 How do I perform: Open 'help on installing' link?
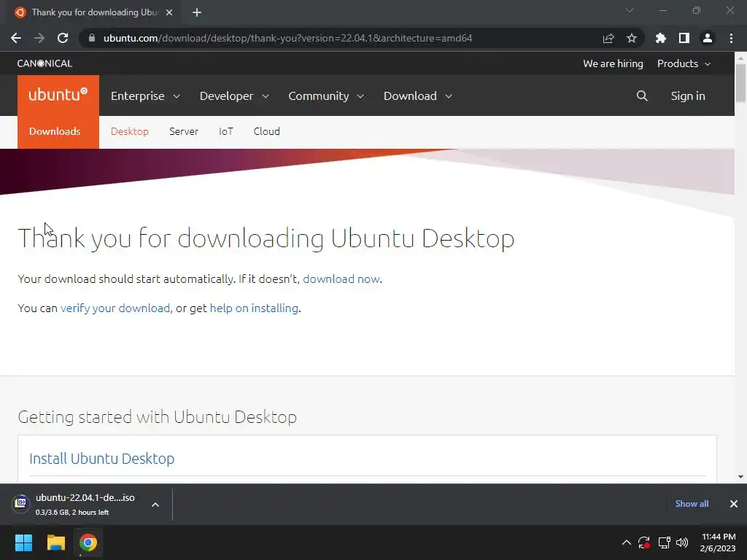click(x=254, y=308)
